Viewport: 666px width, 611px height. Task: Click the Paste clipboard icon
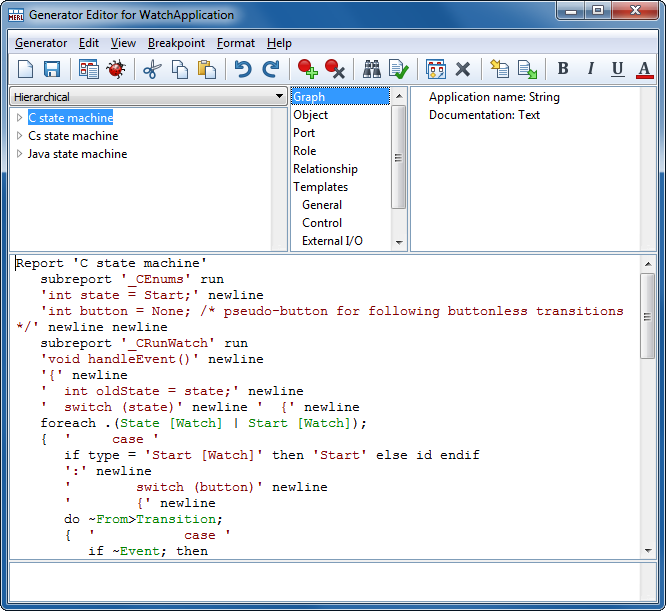tap(207, 69)
